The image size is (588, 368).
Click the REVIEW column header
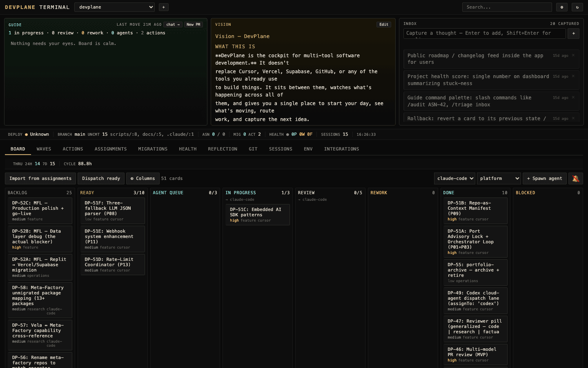tap(330, 193)
